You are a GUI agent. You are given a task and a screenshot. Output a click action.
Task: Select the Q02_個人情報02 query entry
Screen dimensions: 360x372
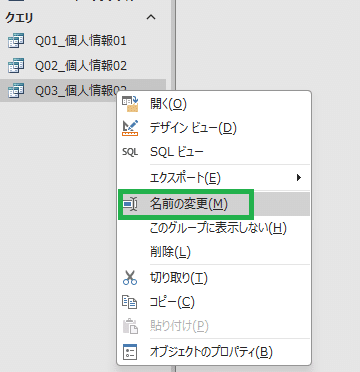[83, 66]
